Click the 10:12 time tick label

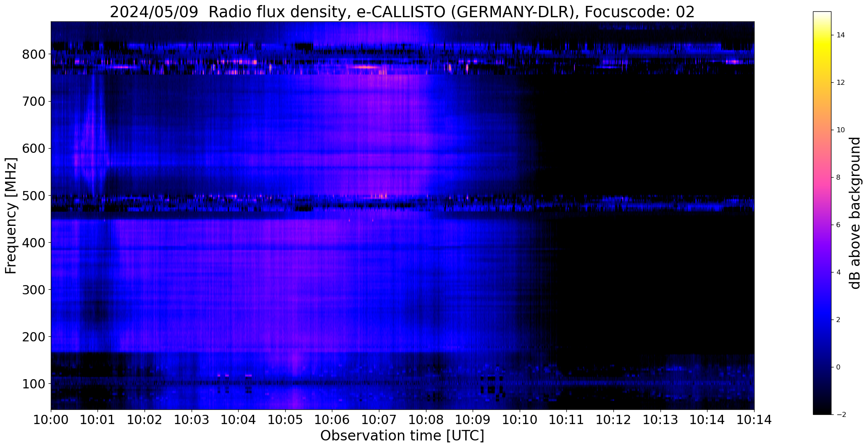tap(614, 419)
